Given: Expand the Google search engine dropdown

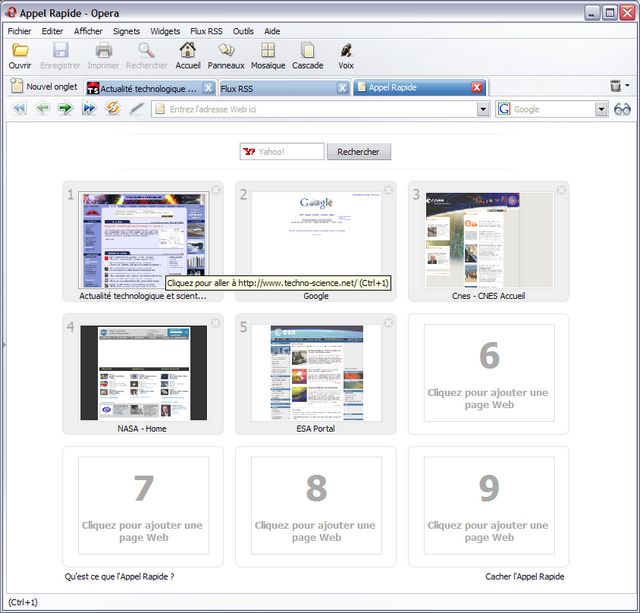Looking at the screenshot, I should coord(601,109).
